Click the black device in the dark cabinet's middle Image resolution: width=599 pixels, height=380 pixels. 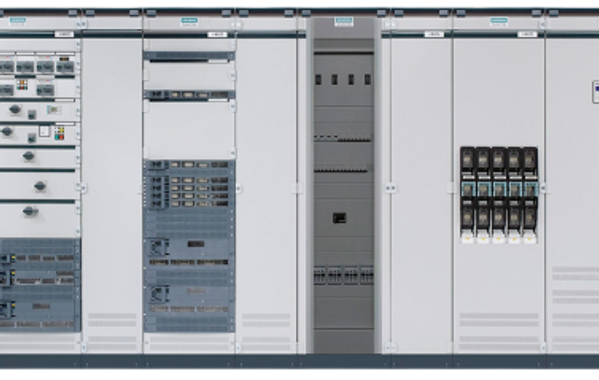pos(339,218)
